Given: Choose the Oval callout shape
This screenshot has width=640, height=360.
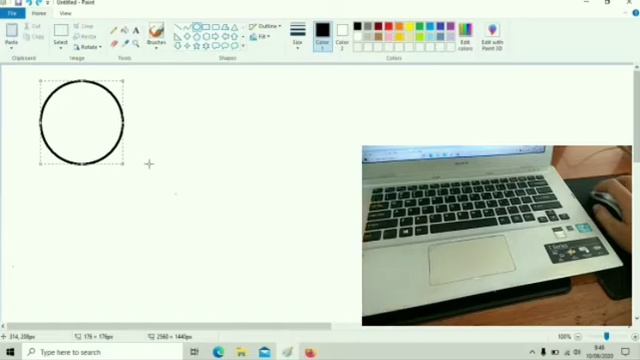Looking at the screenshot, I should (x=225, y=46).
